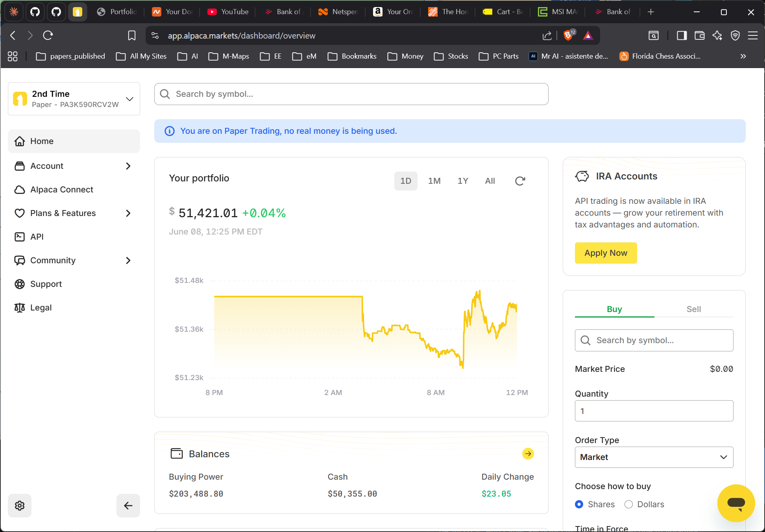765x532 pixels.
Task: Switch to the Buy tab
Action: point(614,309)
